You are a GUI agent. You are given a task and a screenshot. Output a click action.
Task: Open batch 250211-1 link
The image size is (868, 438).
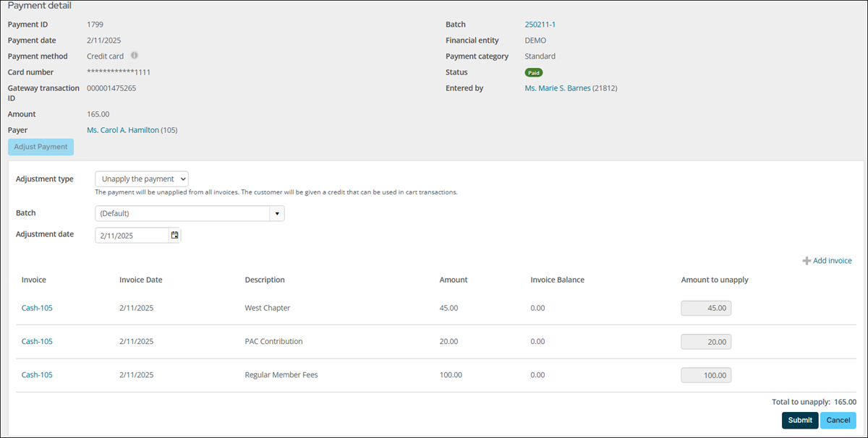click(x=540, y=25)
